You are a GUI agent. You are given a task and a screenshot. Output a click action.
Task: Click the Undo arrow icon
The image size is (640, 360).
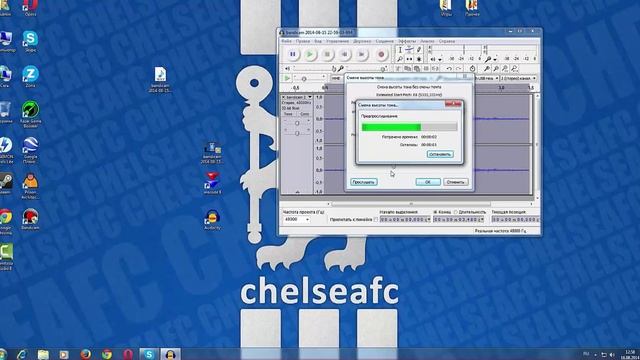click(449, 69)
